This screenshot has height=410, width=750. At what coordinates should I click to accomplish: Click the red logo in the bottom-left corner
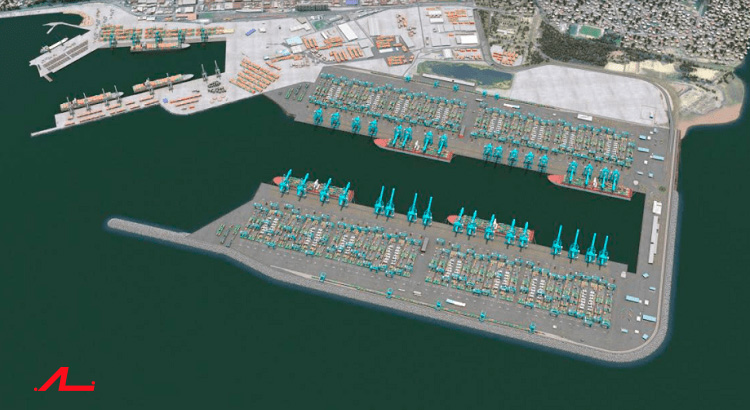click(65, 379)
